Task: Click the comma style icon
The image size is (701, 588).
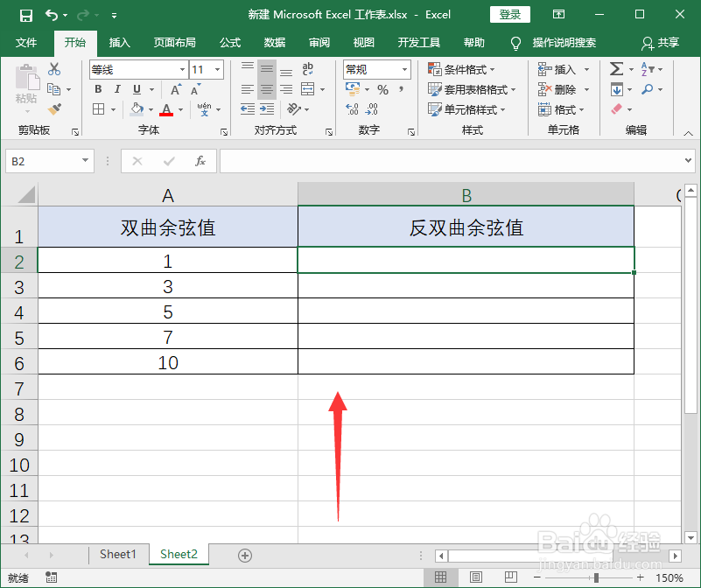Action: [x=401, y=89]
